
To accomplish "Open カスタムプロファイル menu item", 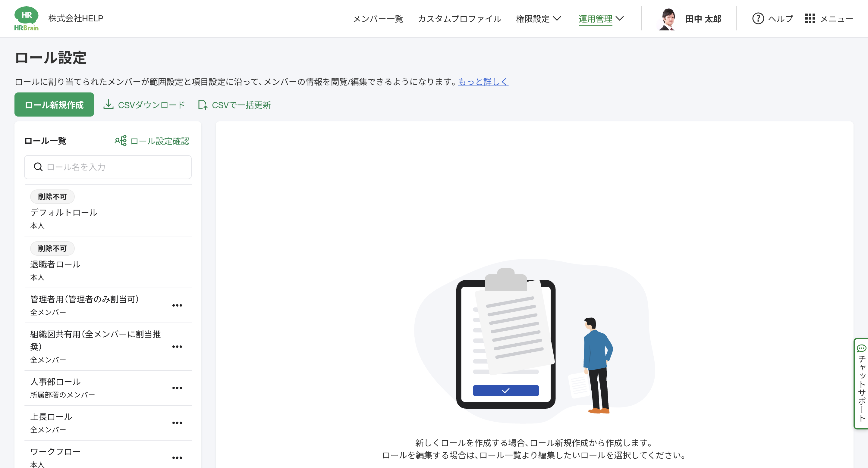I will point(459,18).
